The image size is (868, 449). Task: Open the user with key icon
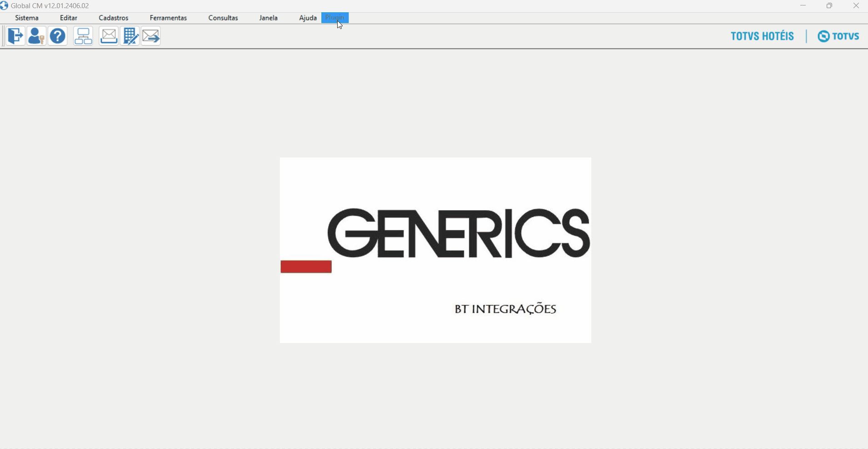36,36
